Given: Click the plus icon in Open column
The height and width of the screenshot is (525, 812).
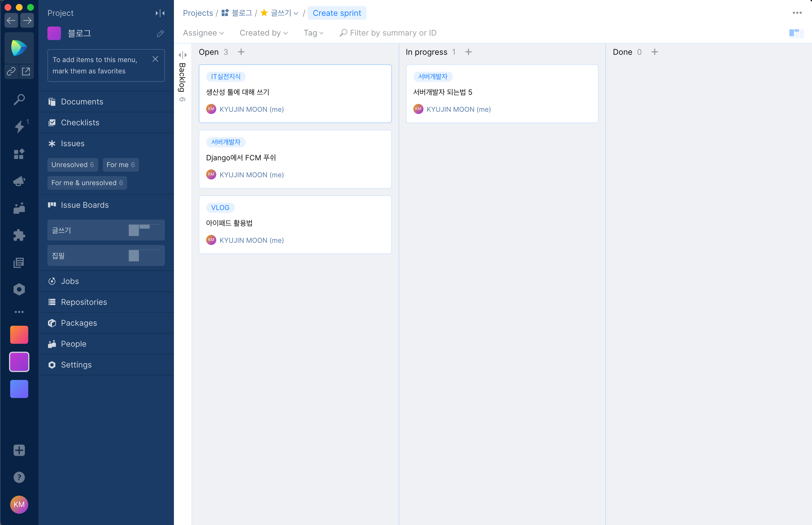Looking at the screenshot, I should 241,52.
